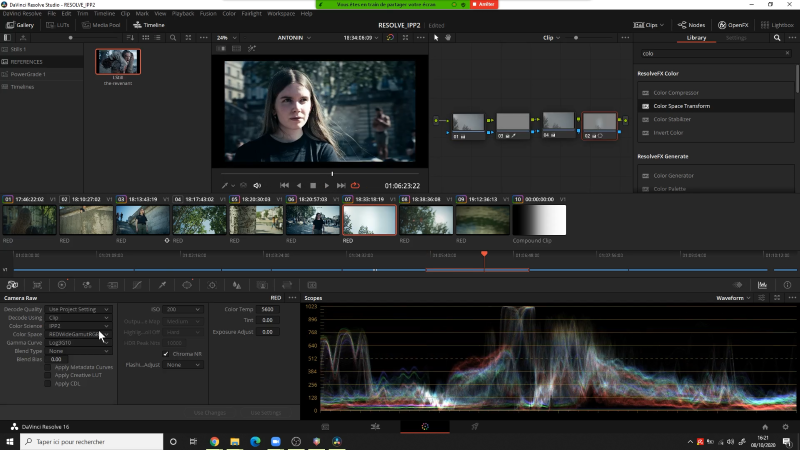Open Decode Quality dropdown
Screen dimensions: 800x450
click(x=78, y=309)
